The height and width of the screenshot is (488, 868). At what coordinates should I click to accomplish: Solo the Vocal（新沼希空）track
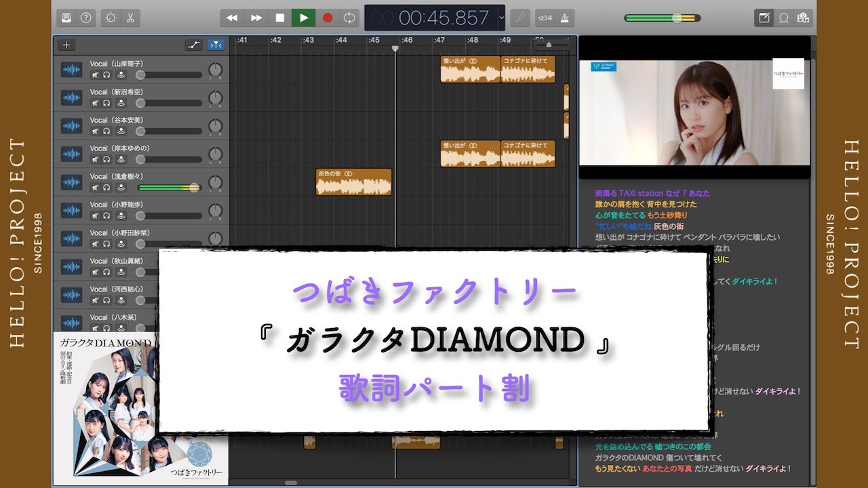106,103
